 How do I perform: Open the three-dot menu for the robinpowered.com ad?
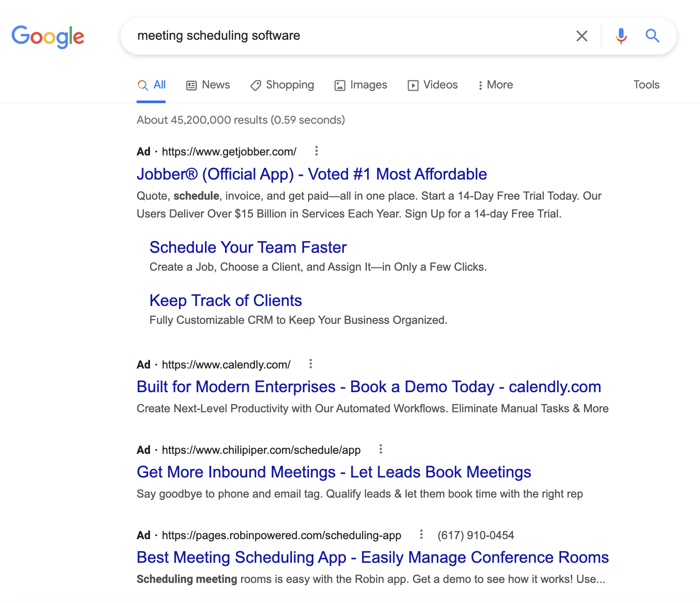click(421, 534)
